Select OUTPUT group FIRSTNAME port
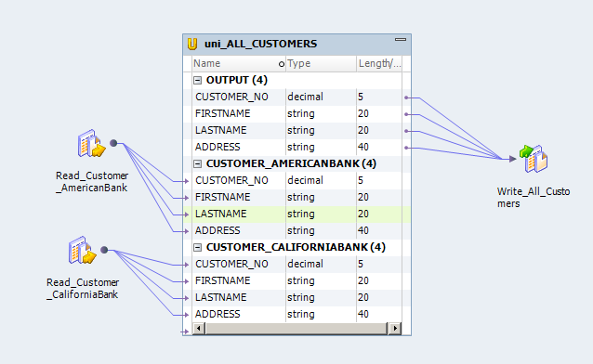Image resolution: width=593 pixels, height=364 pixels. tap(296, 114)
